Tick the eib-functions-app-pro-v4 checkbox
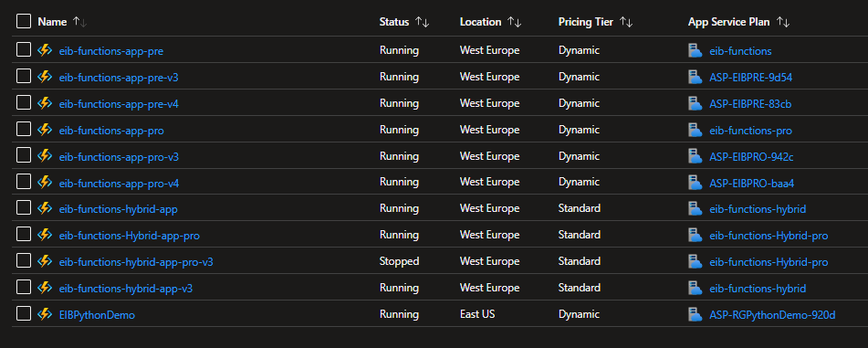Viewport: 868px width, 348px height. tap(23, 182)
